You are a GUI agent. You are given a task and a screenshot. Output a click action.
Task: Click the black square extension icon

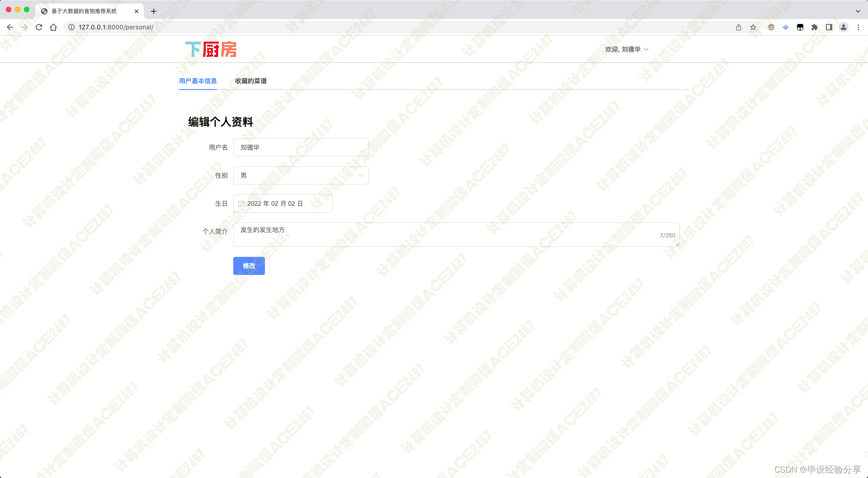(x=800, y=27)
